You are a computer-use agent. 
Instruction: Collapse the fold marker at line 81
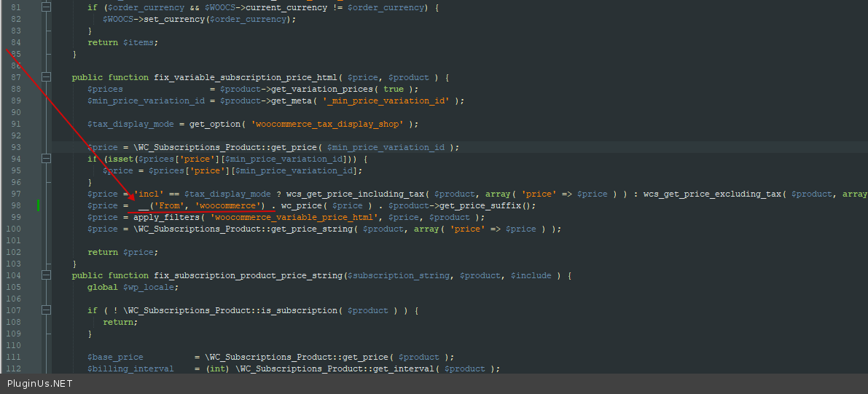47,7
